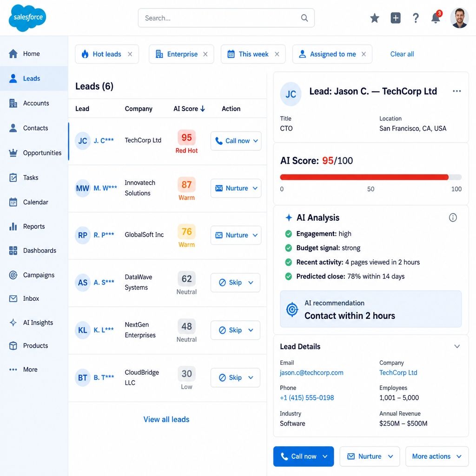
Task: Click the Hot leads flame icon
Action: [x=85, y=54]
